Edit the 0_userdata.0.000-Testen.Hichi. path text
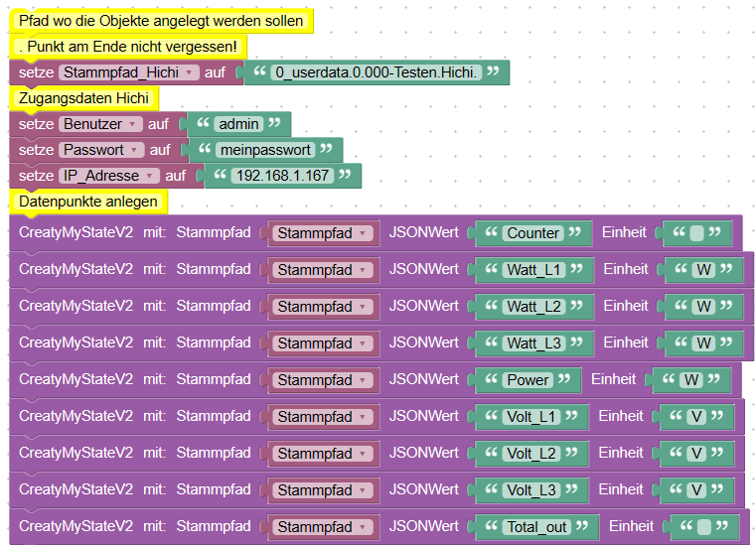 [377, 72]
